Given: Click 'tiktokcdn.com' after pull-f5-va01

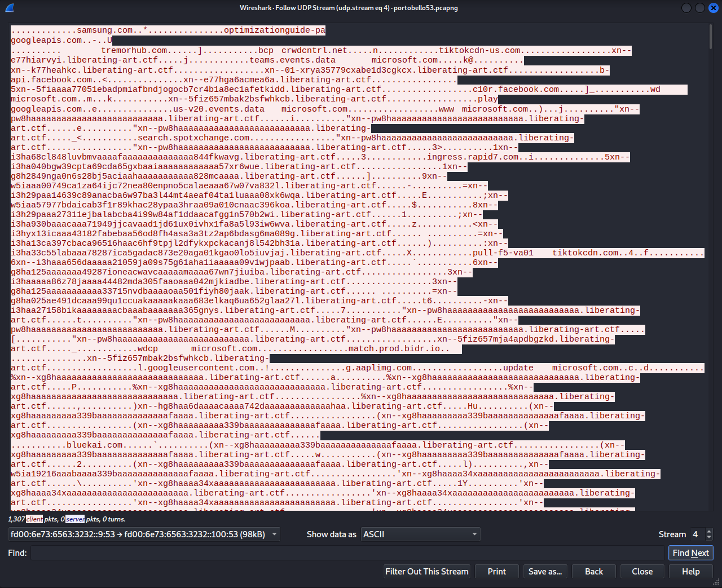Looking at the screenshot, I should coord(585,253).
